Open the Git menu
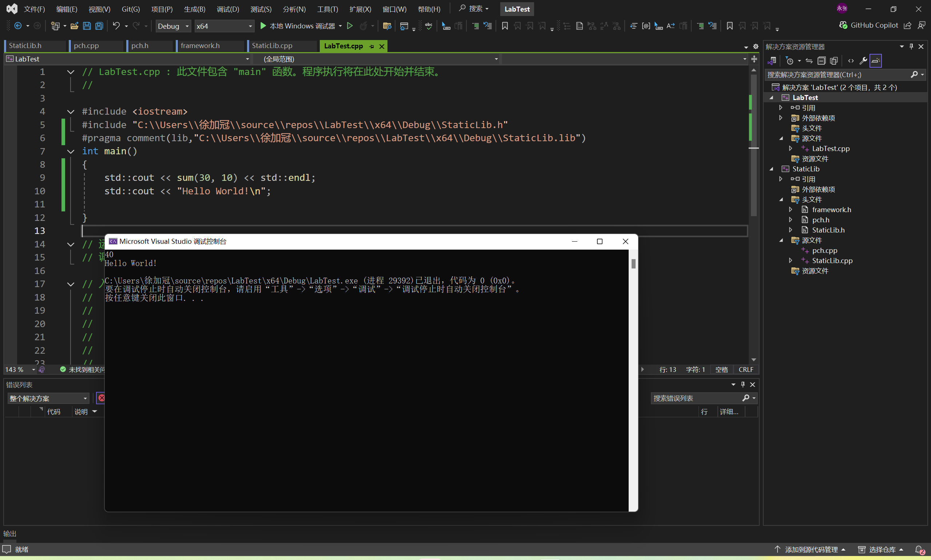 click(131, 9)
